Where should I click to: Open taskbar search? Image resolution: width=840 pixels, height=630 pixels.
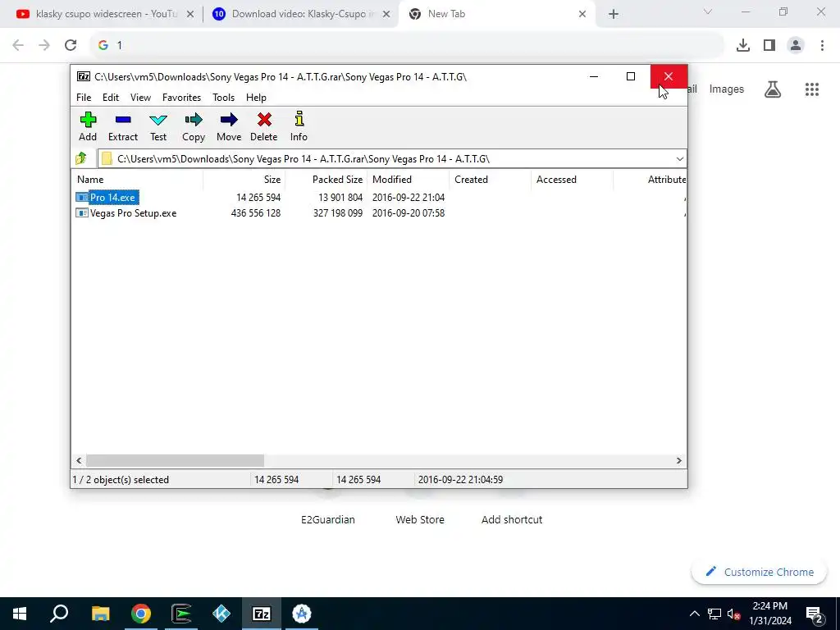coord(59,614)
